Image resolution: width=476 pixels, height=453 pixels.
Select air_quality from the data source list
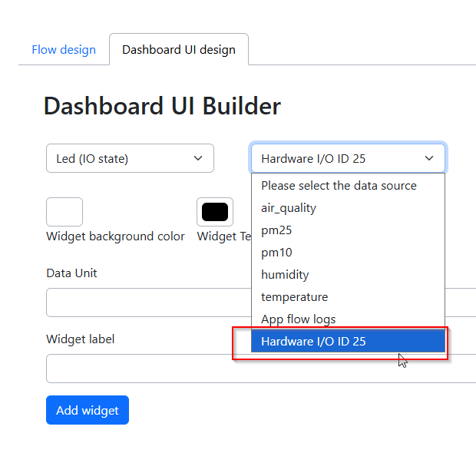pos(289,208)
